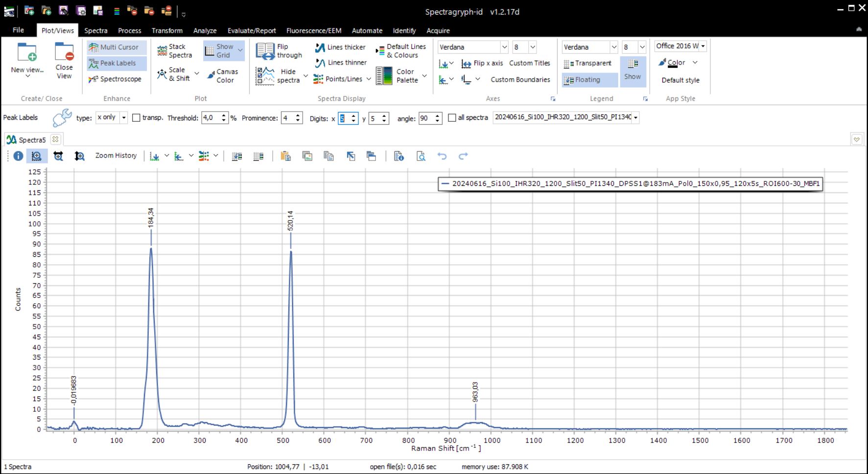The image size is (868, 474).
Task: Click Zoom History
Action: tap(116, 156)
